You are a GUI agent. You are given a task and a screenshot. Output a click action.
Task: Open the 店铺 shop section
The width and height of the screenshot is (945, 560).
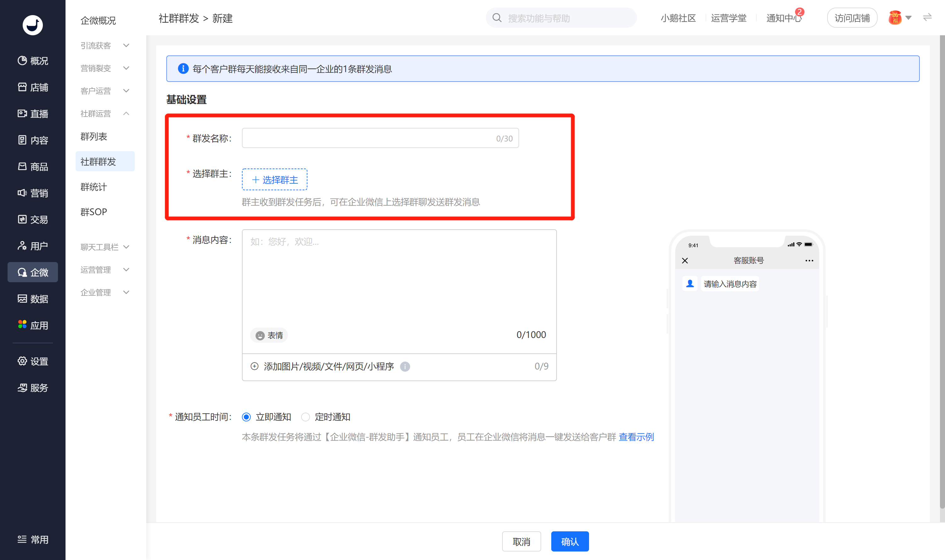click(33, 87)
